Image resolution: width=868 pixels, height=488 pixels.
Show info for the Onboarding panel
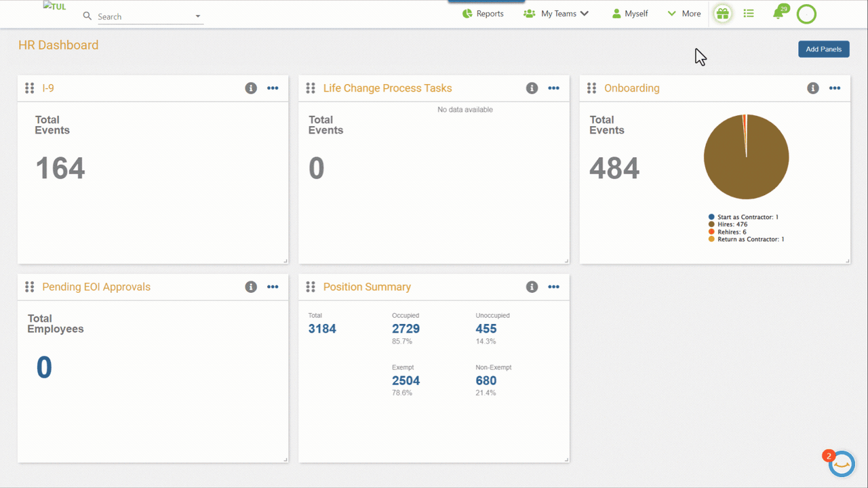[x=813, y=88]
